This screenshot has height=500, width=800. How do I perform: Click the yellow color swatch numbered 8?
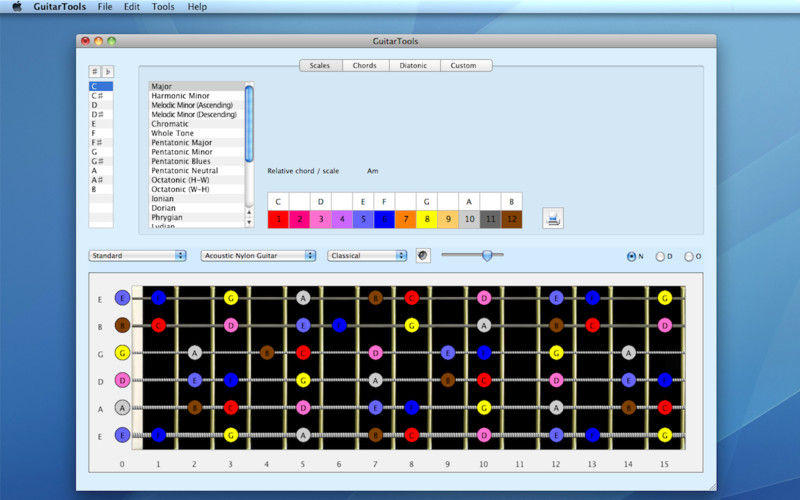click(427, 219)
